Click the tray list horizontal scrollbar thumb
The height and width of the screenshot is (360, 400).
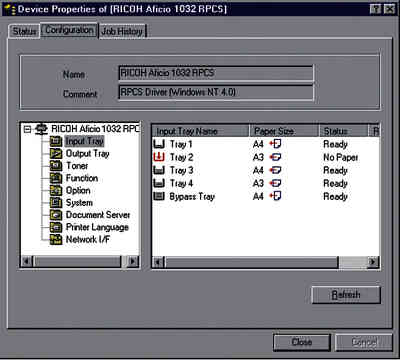click(251, 262)
